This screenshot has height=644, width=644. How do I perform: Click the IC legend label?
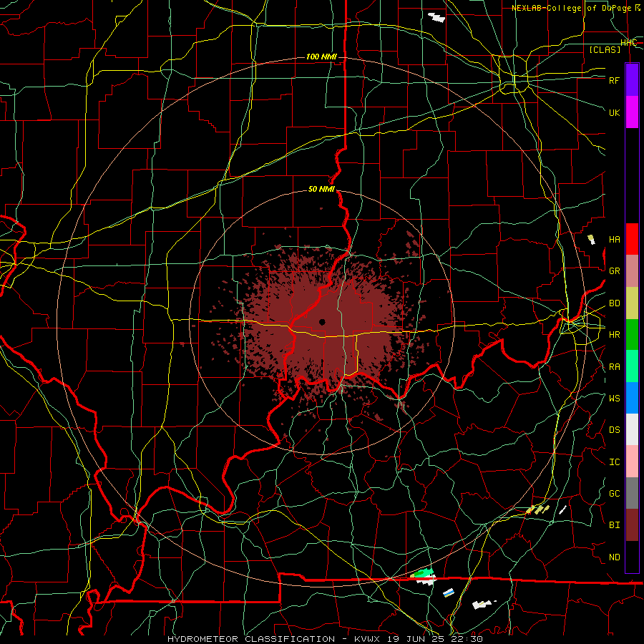tap(614, 462)
